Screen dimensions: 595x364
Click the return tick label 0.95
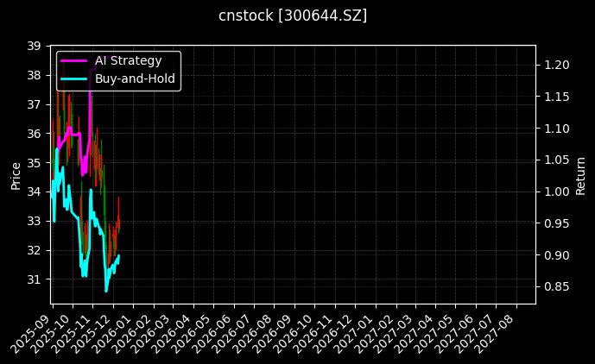coord(557,223)
